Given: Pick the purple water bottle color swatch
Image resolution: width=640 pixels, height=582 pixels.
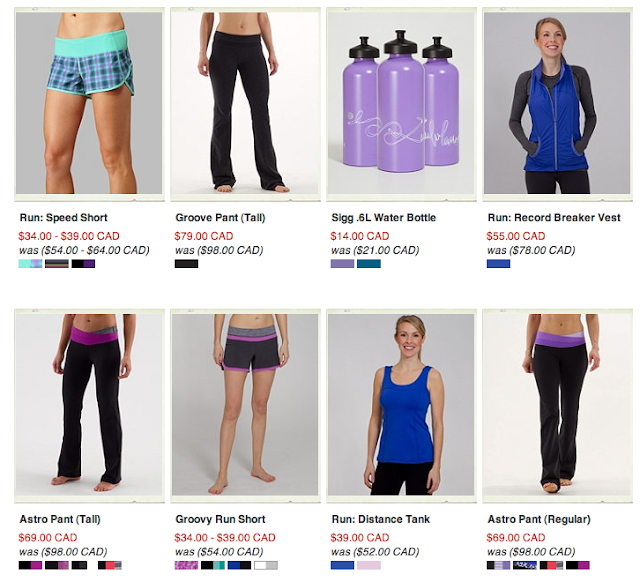Looking at the screenshot, I should 342,264.
